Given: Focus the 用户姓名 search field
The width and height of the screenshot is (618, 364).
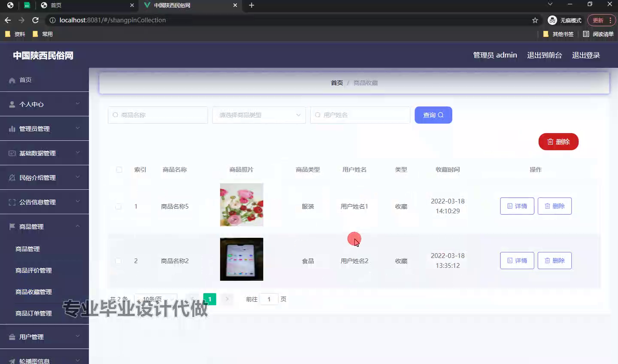Looking at the screenshot, I should (360, 115).
